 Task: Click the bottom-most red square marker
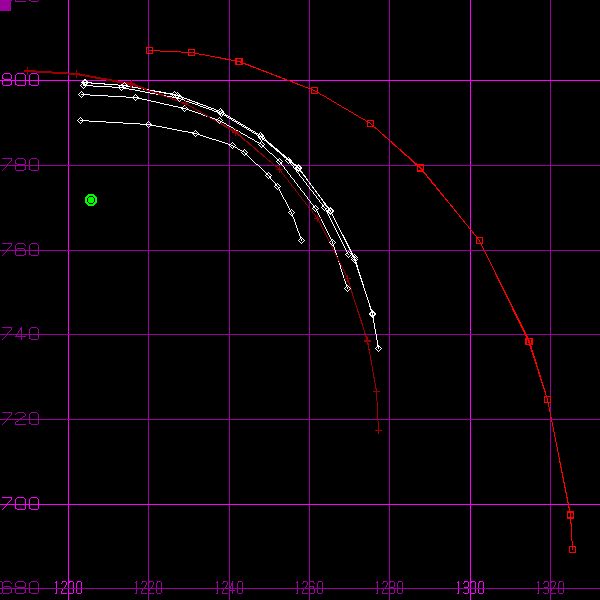click(572, 549)
